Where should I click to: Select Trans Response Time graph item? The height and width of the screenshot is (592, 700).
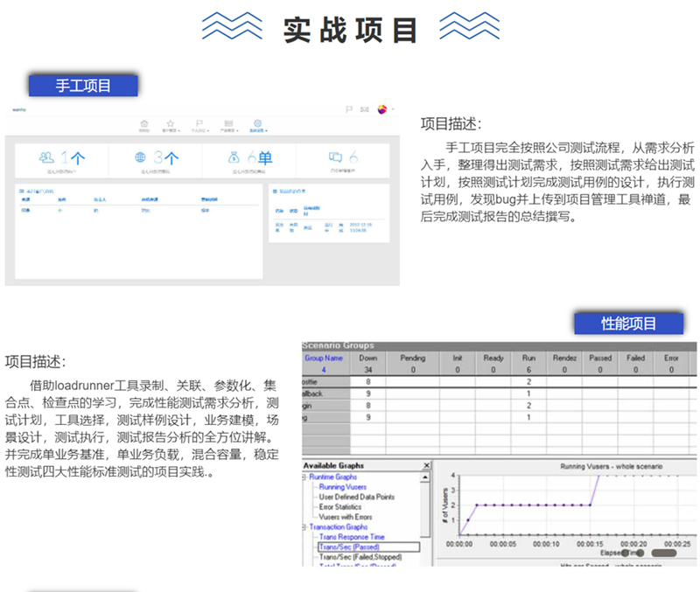pos(352,537)
